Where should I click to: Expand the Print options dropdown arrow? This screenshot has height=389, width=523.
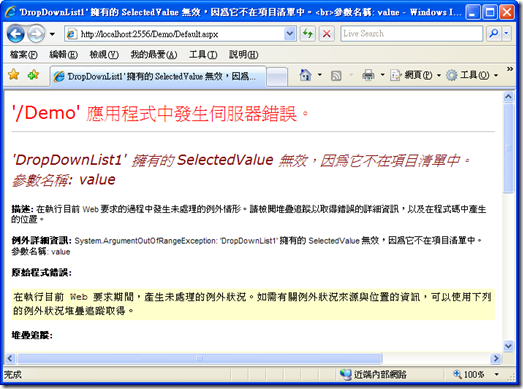point(383,75)
